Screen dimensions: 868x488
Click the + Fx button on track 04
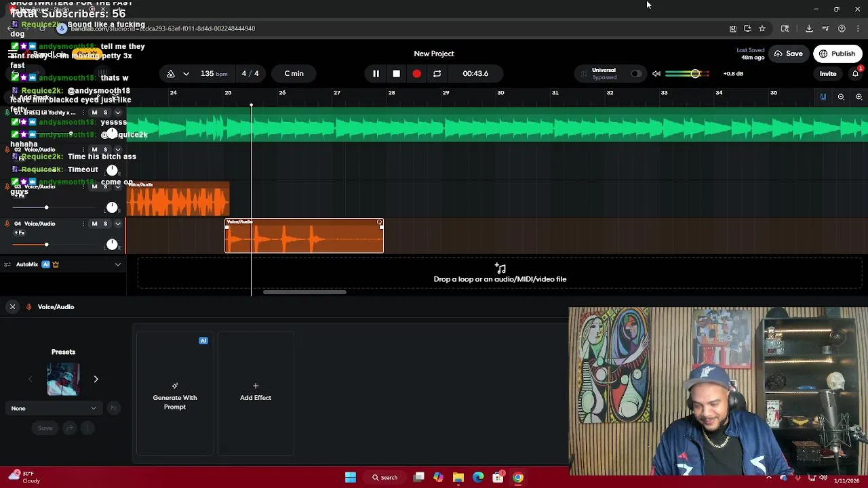[x=19, y=232]
